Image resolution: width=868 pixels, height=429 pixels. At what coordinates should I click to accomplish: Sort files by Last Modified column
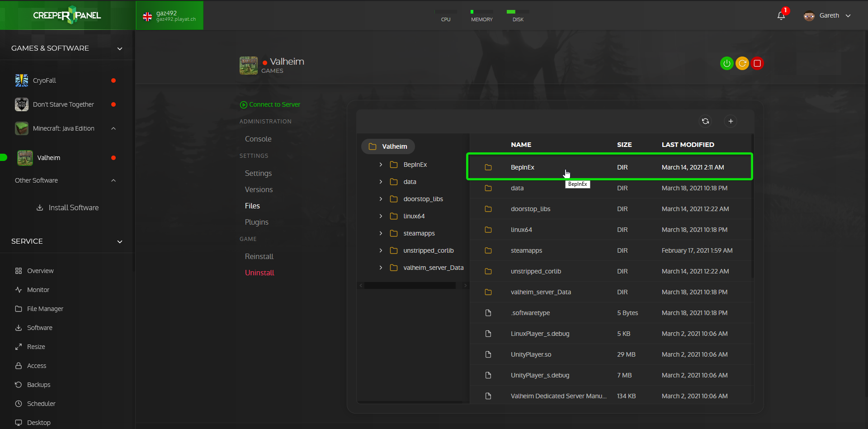(688, 145)
